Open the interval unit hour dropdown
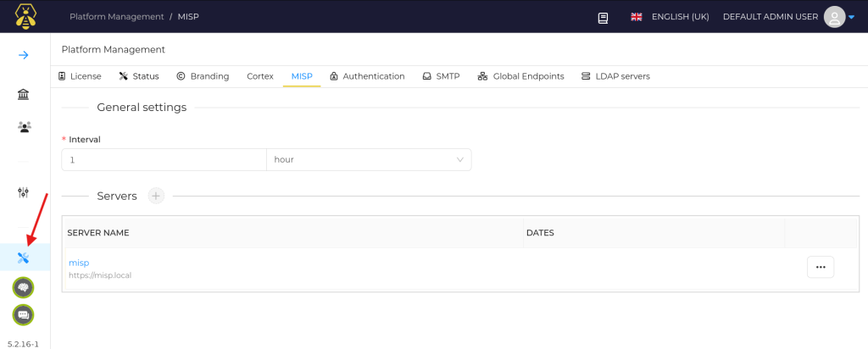The image size is (868, 349). click(x=369, y=159)
